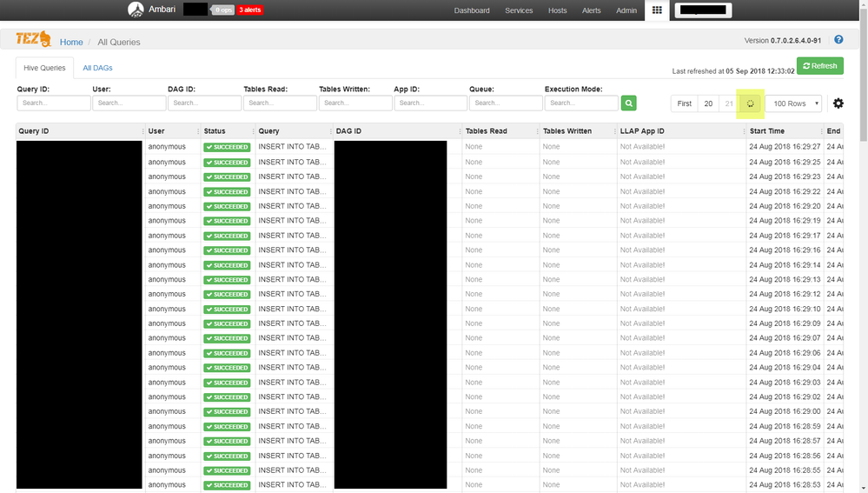
Task: Focus the Query ID search field
Action: pyautogui.click(x=54, y=103)
